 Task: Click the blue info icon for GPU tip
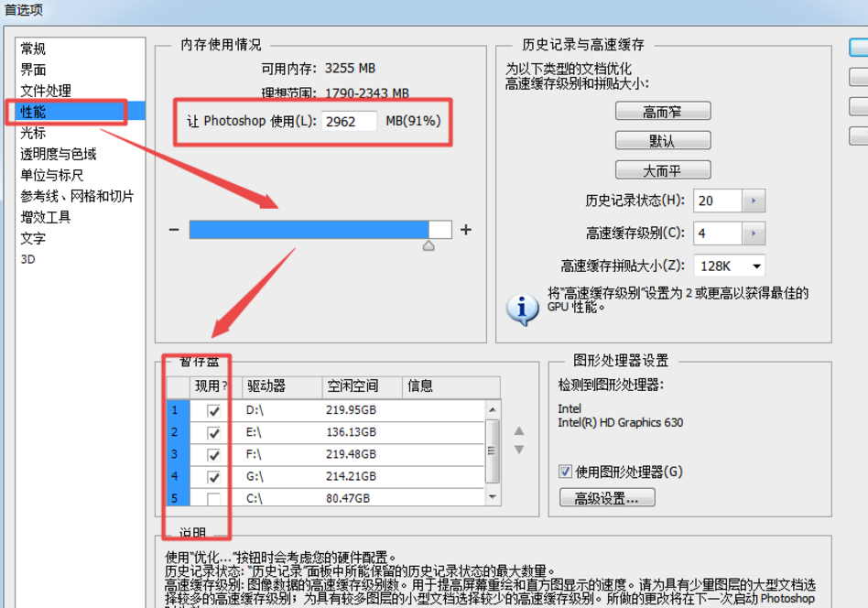522,309
